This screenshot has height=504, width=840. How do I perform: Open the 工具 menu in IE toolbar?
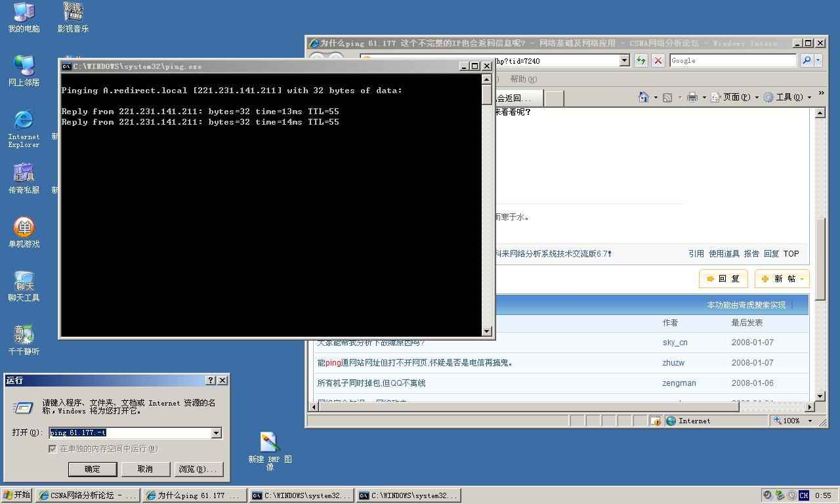pos(787,97)
